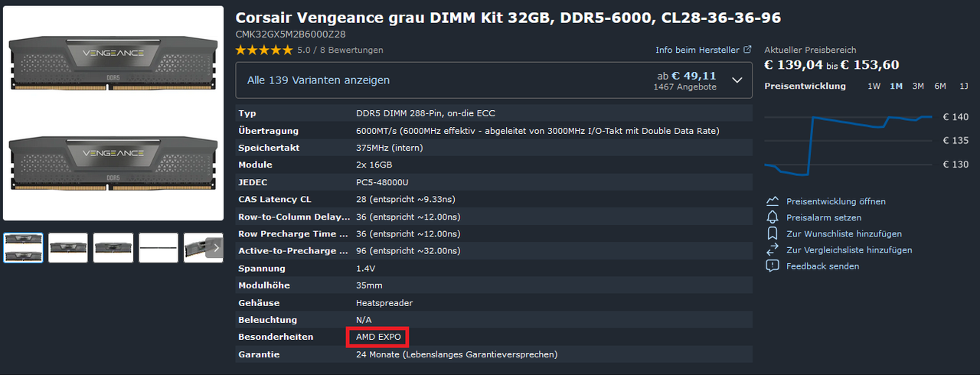Click the Spannung value 1.4V
The height and width of the screenshot is (375, 980).
tap(367, 269)
